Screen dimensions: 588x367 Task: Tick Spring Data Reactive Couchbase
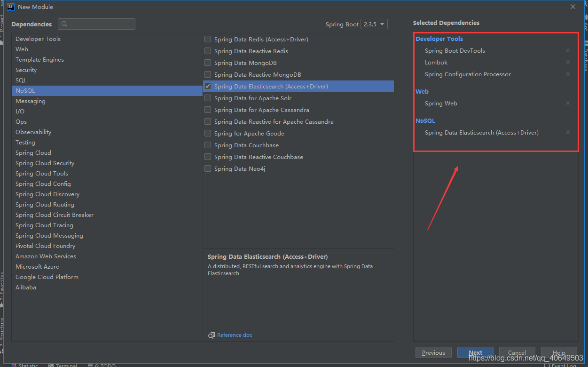point(208,157)
